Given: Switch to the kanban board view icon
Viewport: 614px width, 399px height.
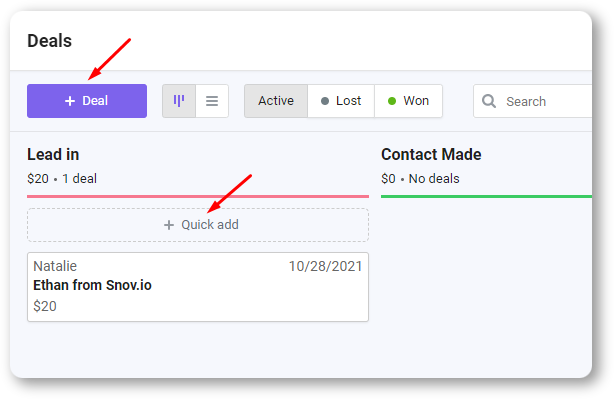Looking at the screenshot, I should click(x=179, y=101).
